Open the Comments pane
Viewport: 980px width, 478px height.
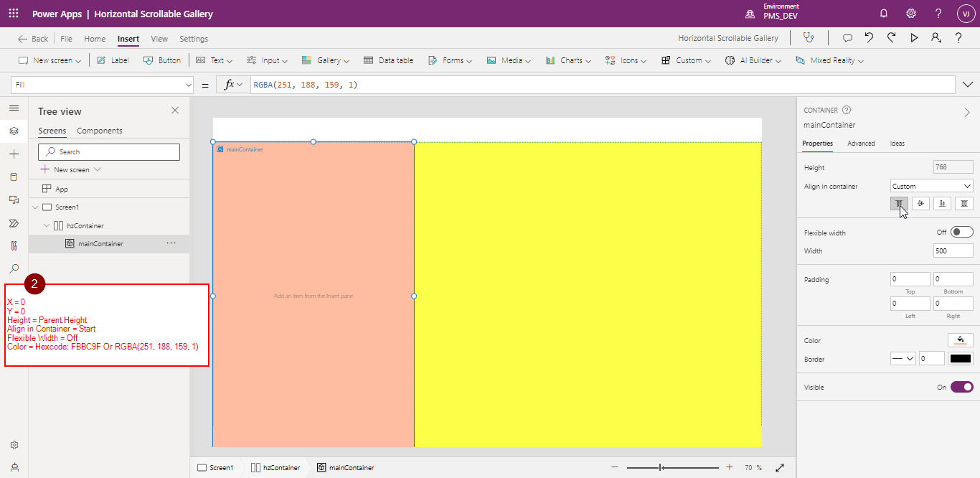[847, 38]
